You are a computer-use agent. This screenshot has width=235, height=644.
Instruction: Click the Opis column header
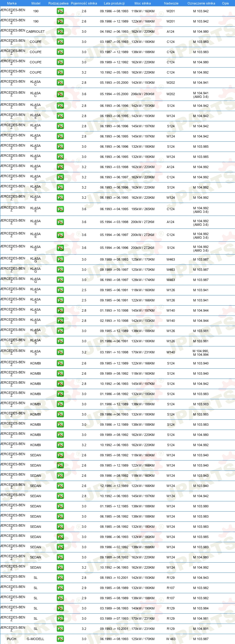click(225, 3)
